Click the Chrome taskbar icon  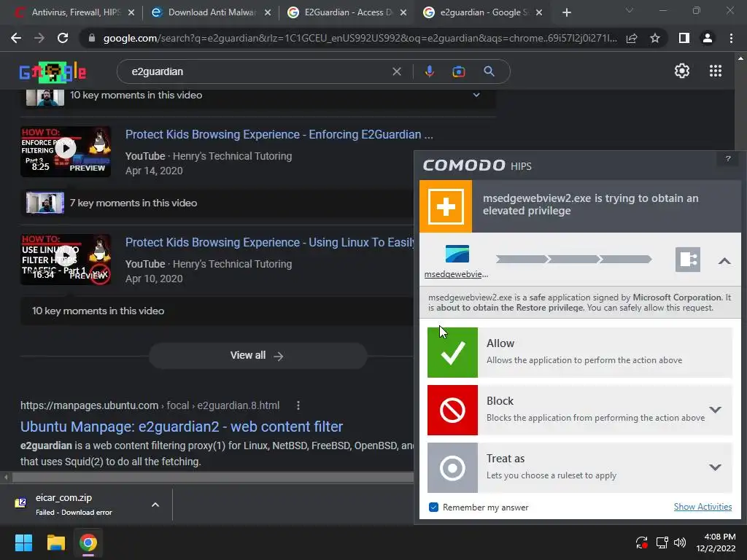(88, 542)
